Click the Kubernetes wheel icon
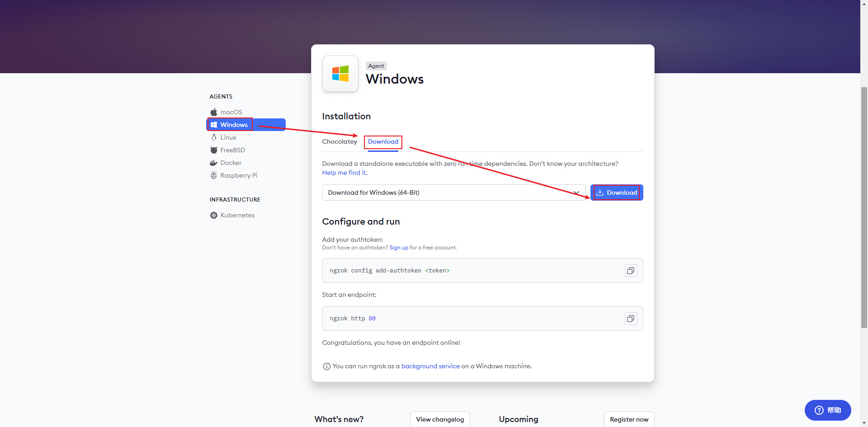Image resolution: width=868 pixels, height=427 pixels. pos(214,215)
